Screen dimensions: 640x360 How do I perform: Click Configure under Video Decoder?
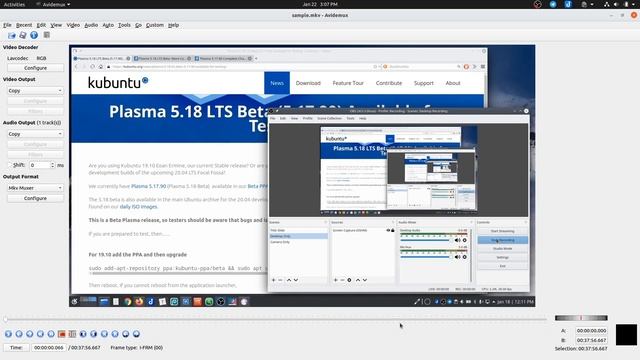click(35, 68)
